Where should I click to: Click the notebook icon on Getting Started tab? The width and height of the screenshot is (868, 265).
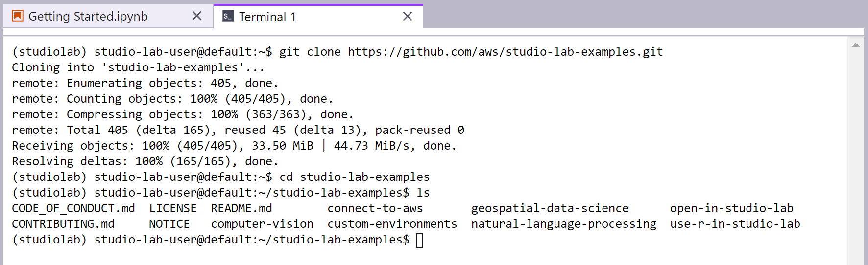click(18, 16)
